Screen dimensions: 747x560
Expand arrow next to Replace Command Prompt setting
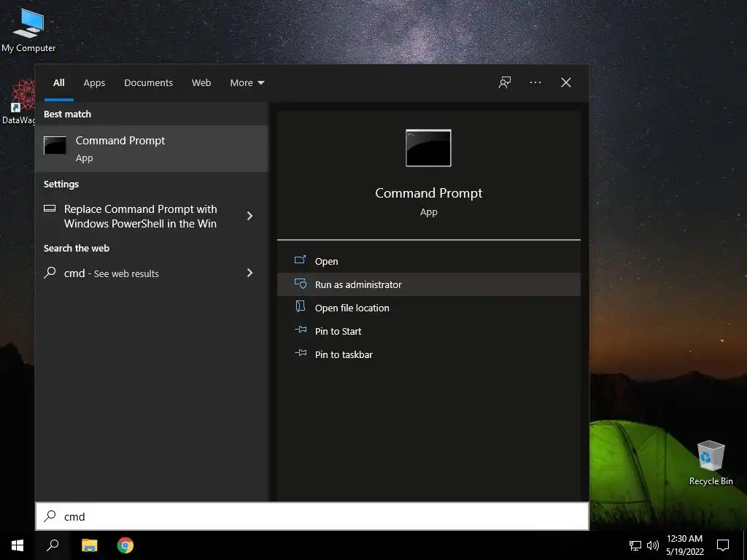249,216
